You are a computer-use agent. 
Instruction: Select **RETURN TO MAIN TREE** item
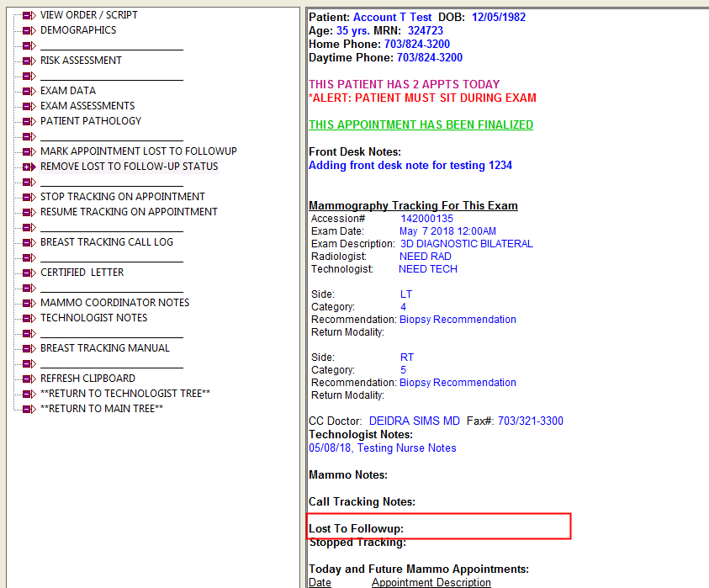coord(102,409)
